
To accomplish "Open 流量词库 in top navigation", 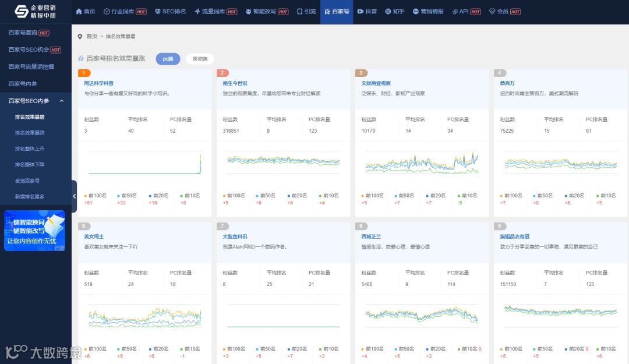I will coord(216,12).
